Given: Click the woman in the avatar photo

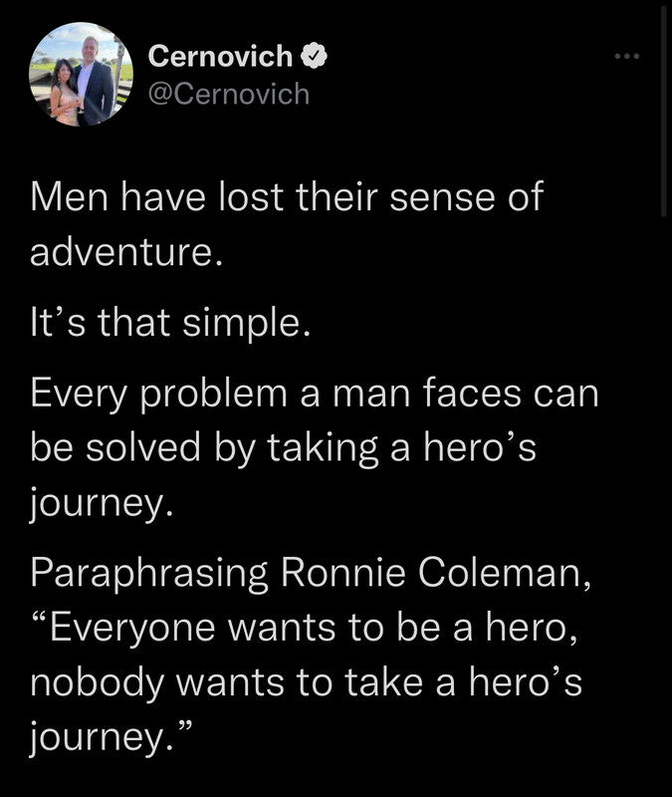Looking at the screenshot, I should 65,93.
